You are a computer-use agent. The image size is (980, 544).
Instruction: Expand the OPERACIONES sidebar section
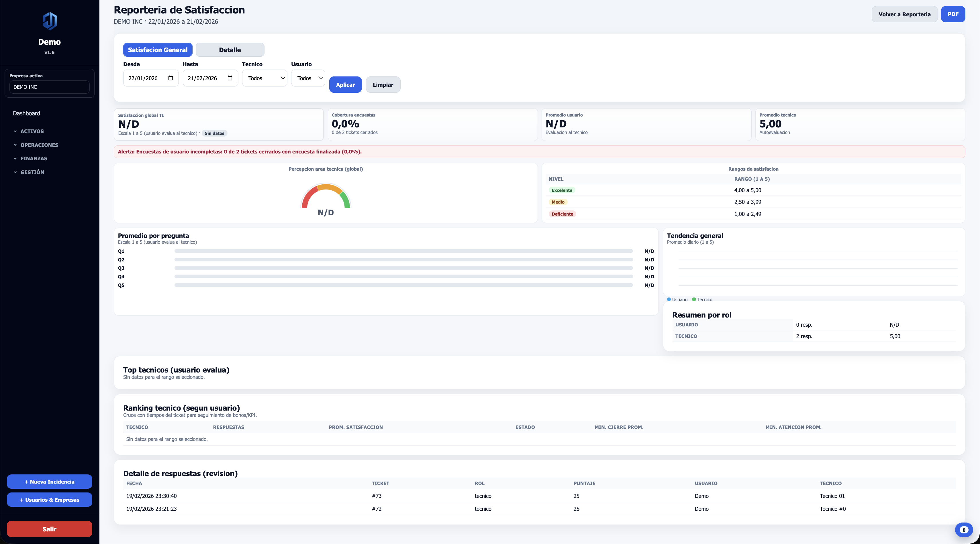(39, 145)
